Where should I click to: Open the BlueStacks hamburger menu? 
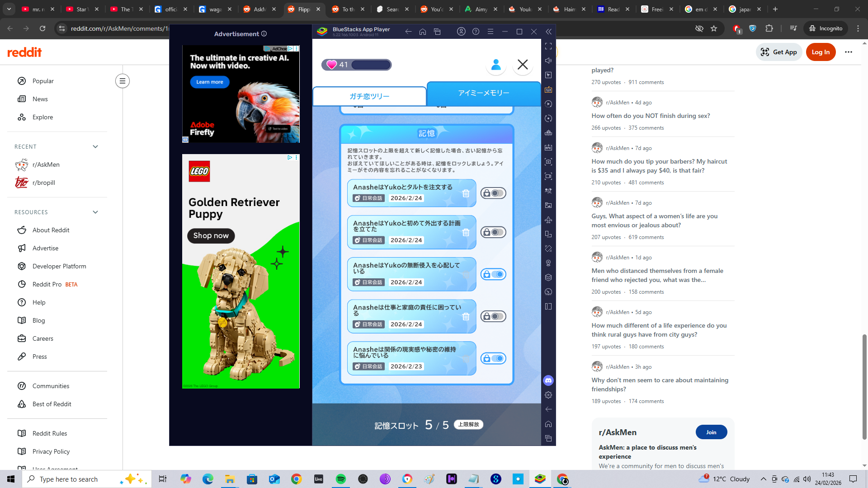point(490,32)
